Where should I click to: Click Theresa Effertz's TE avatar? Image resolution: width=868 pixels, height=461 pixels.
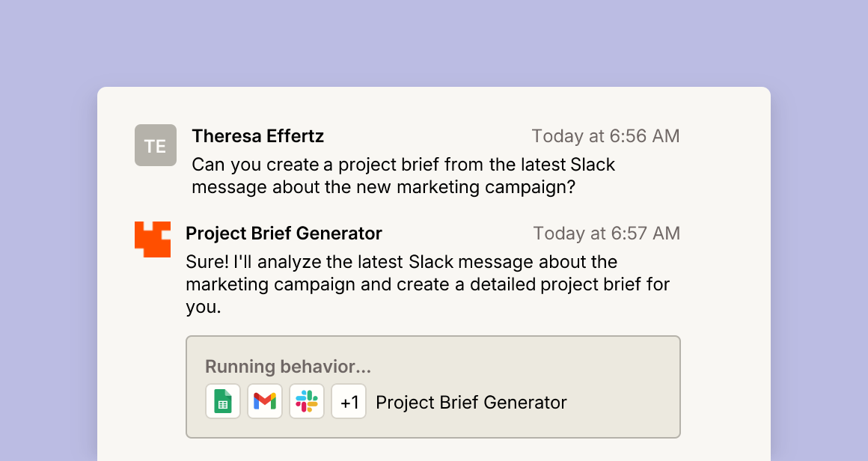(x=156, y=145)
